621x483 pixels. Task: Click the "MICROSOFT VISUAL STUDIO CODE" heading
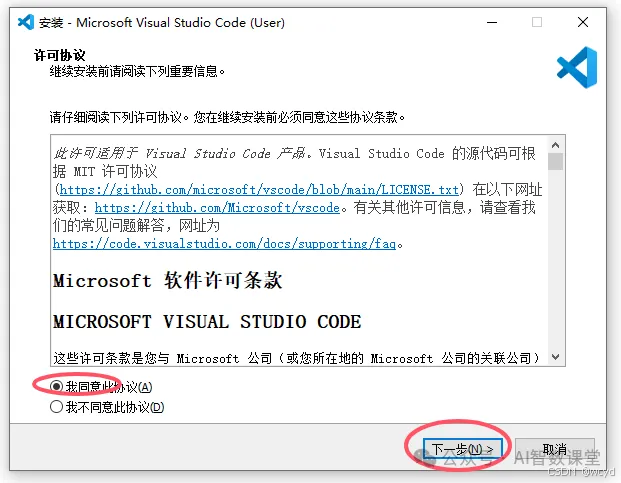click(207, 321)
